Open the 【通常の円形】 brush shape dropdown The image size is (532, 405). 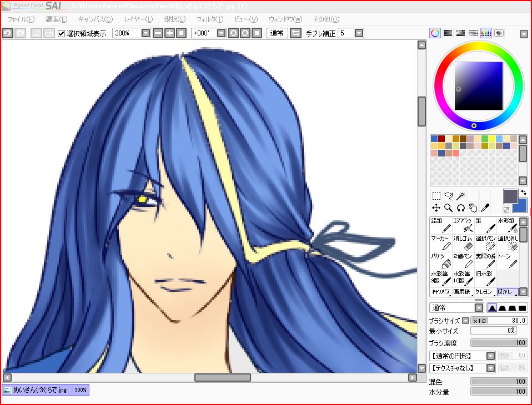pyautogui.click(x=490, y=356)
